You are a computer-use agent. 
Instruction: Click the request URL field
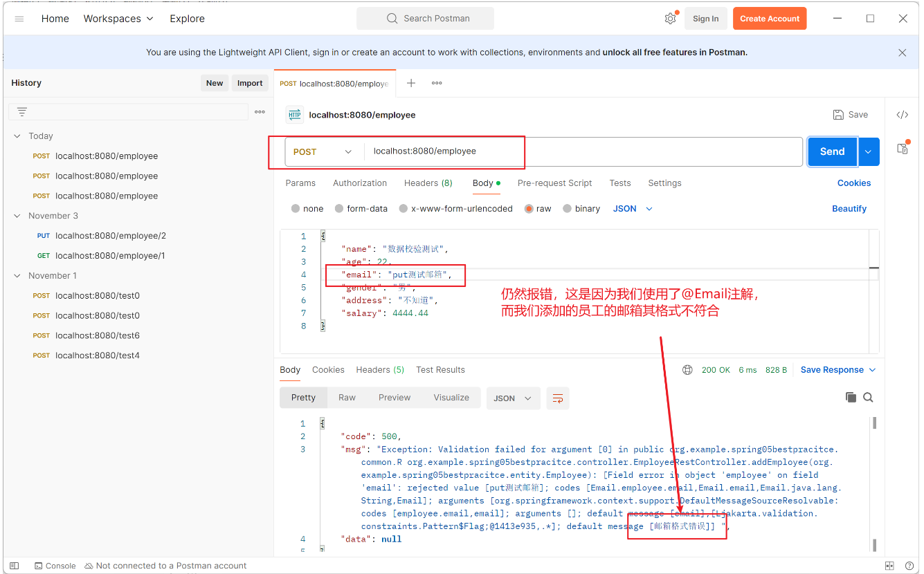(x=583, y=151)
